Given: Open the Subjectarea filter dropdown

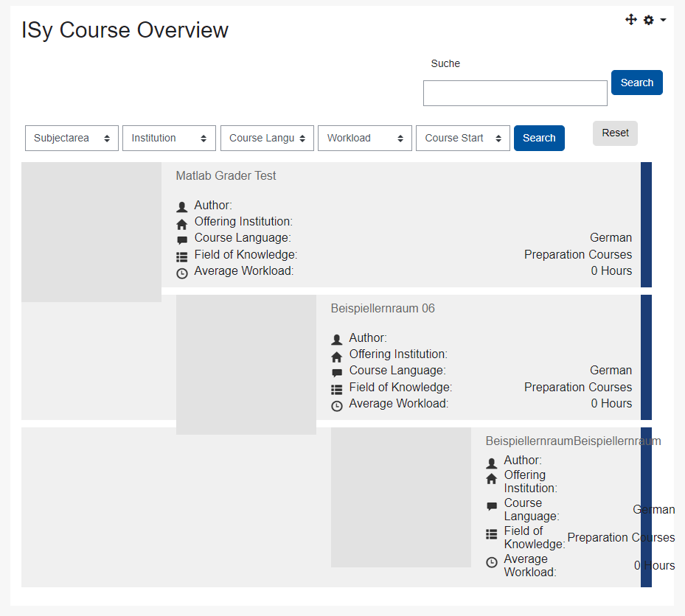Looking at the screenshot, I should pyautogui.click(x=72, y=138).
